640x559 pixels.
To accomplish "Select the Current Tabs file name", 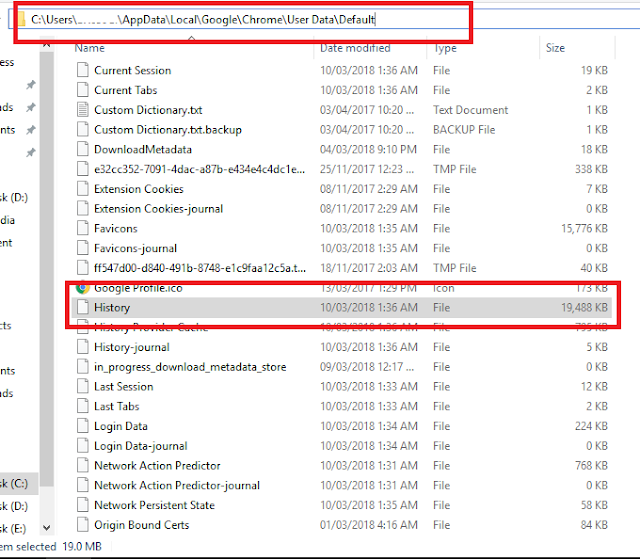I will point(125,90).
